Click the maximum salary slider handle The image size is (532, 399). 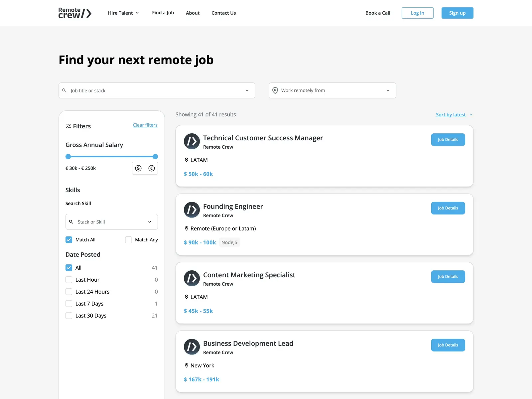point(155,157)
